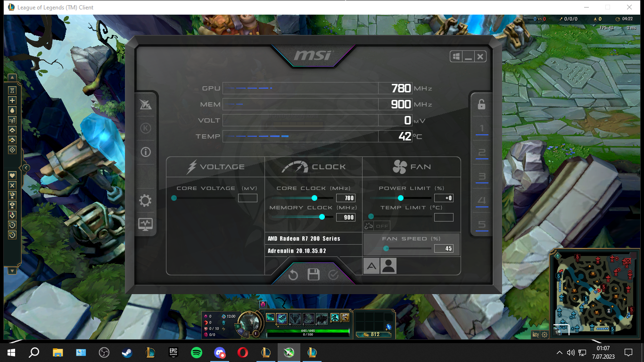
Task: Open Steam from the taskbar
Action: pyautogui.click(x=127, y=352)
